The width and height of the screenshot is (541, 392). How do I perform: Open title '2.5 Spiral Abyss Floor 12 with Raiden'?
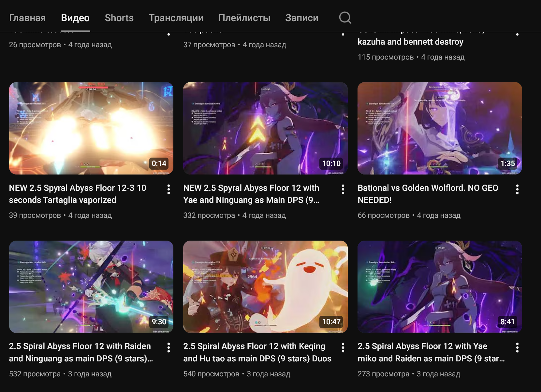click(81, 352)
